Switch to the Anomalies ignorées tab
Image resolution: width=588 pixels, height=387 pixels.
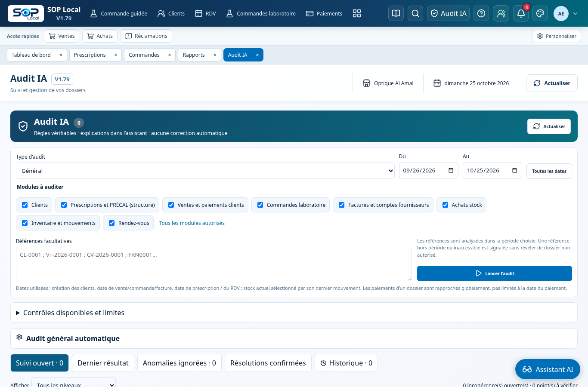(179, 363)
